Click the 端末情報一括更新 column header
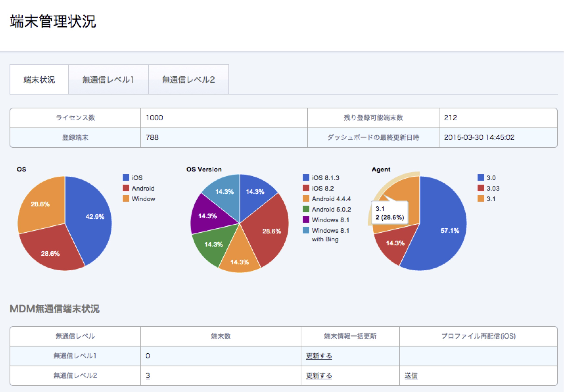 350,336
